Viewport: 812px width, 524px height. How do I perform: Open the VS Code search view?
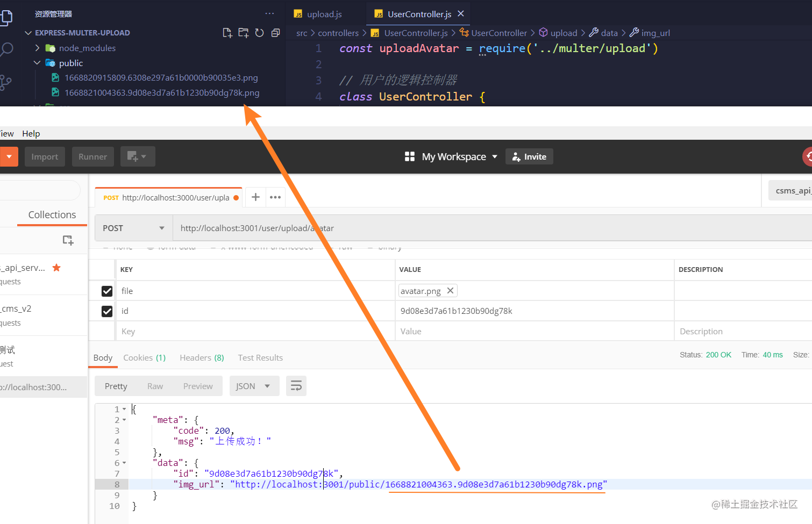click(6, 49)
